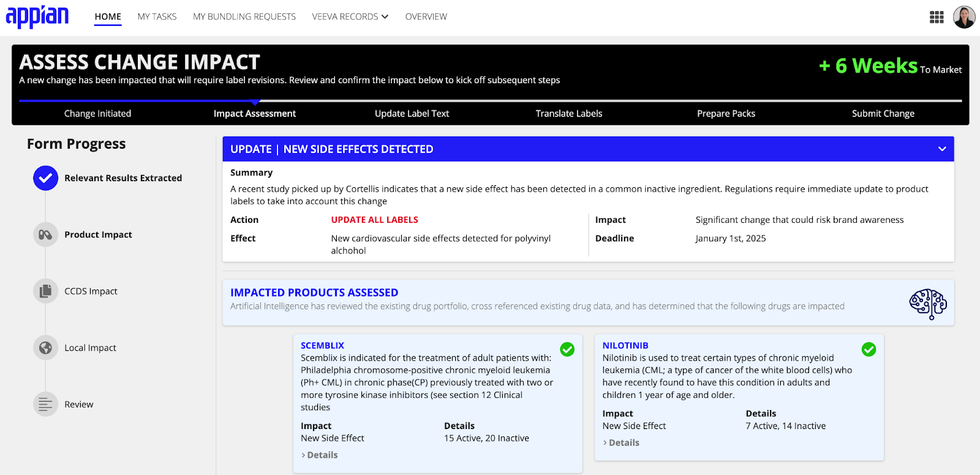Click the UPDATE ALL LABELS action text

pyautogui.click(x=375, y=220)
